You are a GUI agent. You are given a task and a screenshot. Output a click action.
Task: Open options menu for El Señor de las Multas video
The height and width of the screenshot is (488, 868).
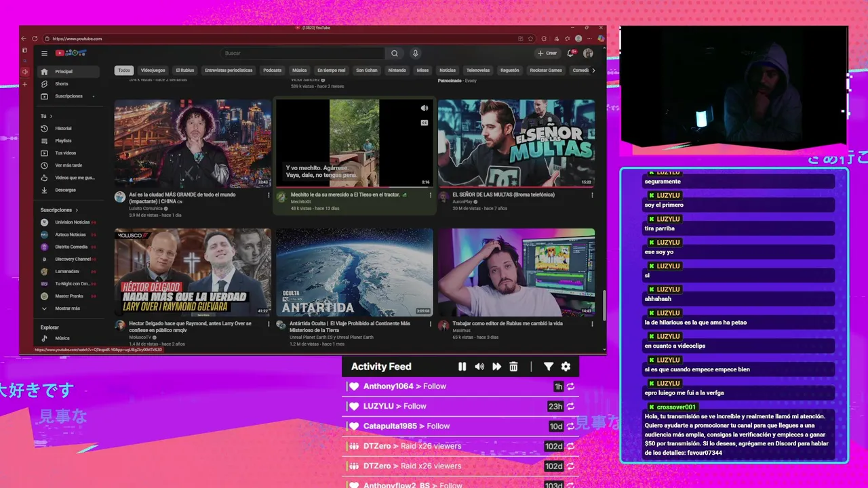click(x=592, y=195)
